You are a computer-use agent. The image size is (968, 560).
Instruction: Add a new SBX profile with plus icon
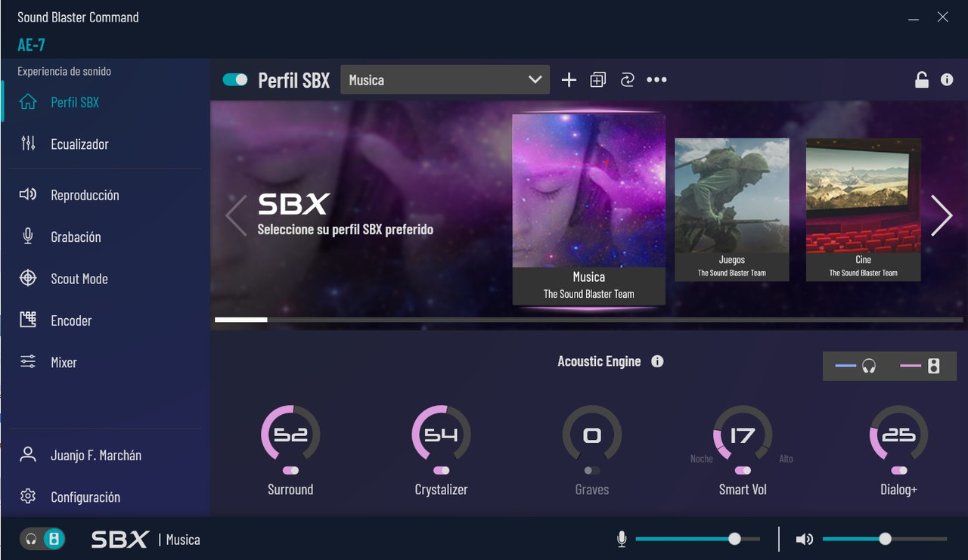coord(569,80)
